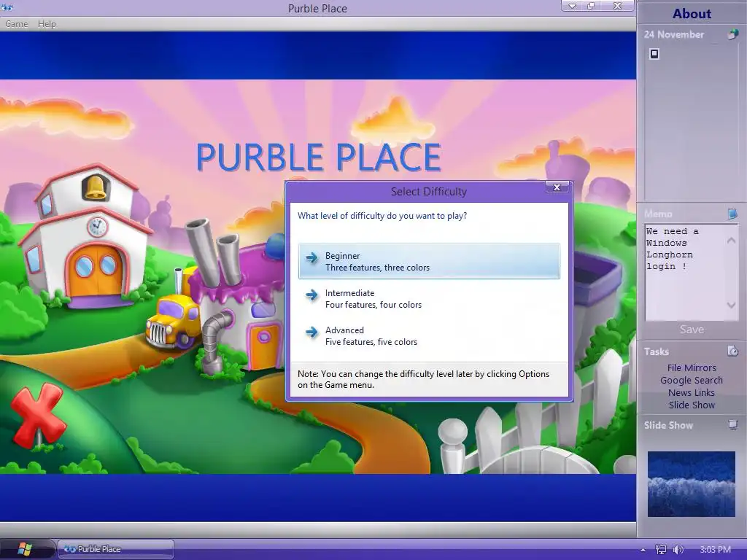Close the Select Difficulty dialog
Image resolution: width=747 pixels, height=560 pixels.
click(x=557, y=187)
